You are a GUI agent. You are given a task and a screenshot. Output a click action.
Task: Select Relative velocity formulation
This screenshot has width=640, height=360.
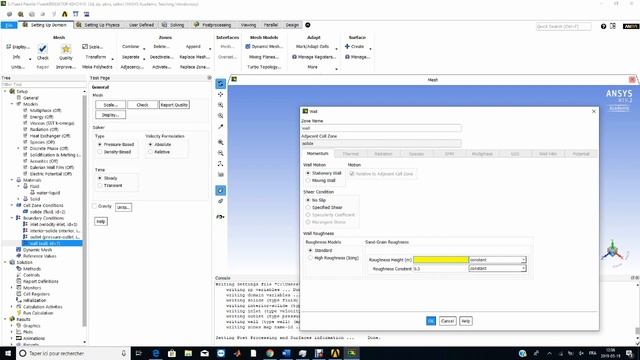click(x=150, y=152)
